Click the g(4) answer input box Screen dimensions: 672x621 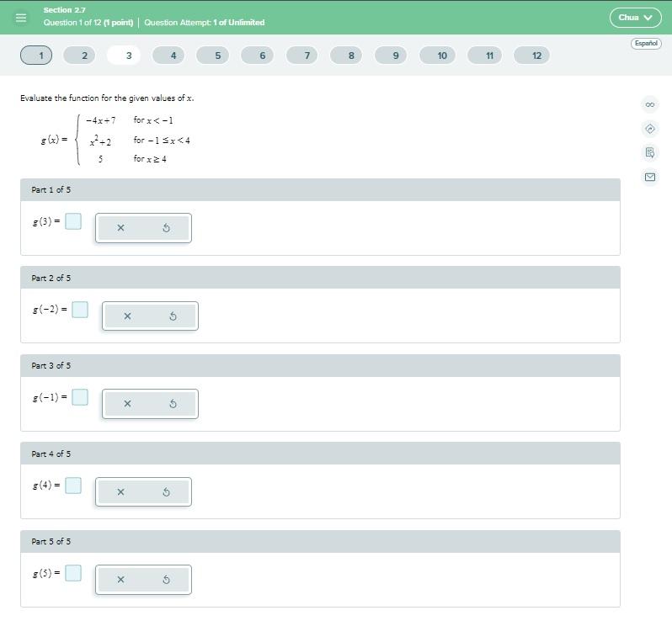click(x=73, y=486)
